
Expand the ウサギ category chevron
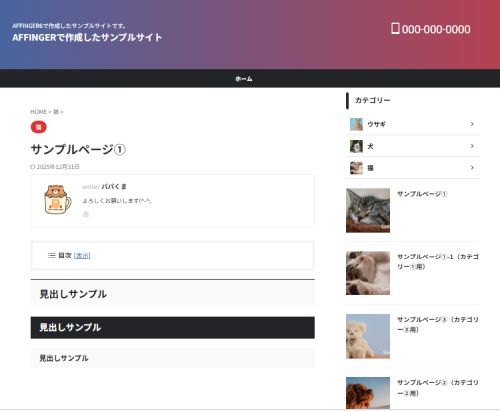coord(472,124)
